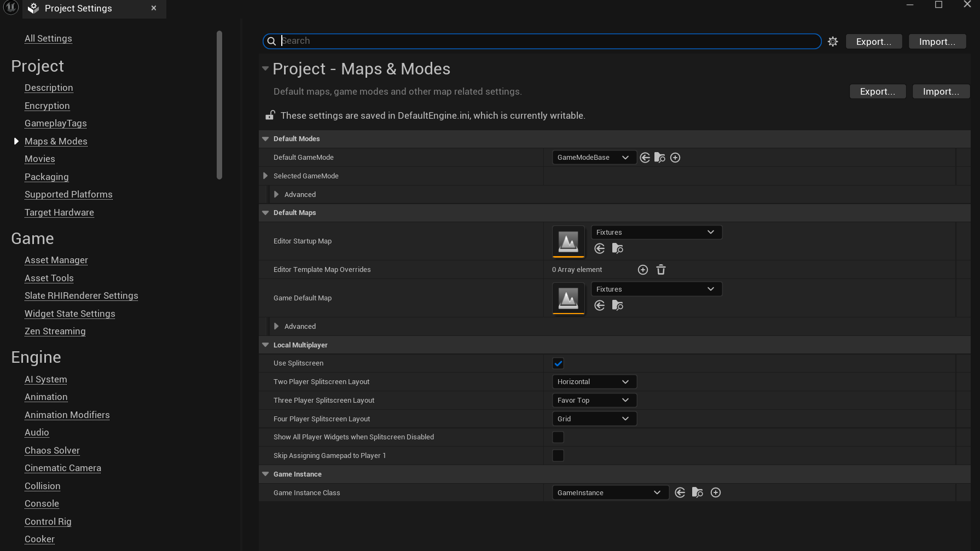Open Target Hardware settings
Viewport: 980px width, 551px height.
(59, 212)
